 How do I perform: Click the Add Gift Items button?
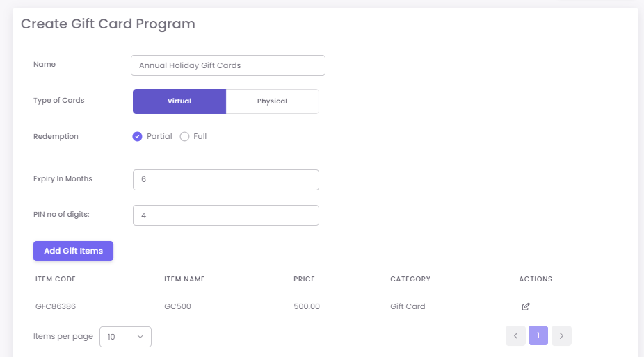[73, 251]
